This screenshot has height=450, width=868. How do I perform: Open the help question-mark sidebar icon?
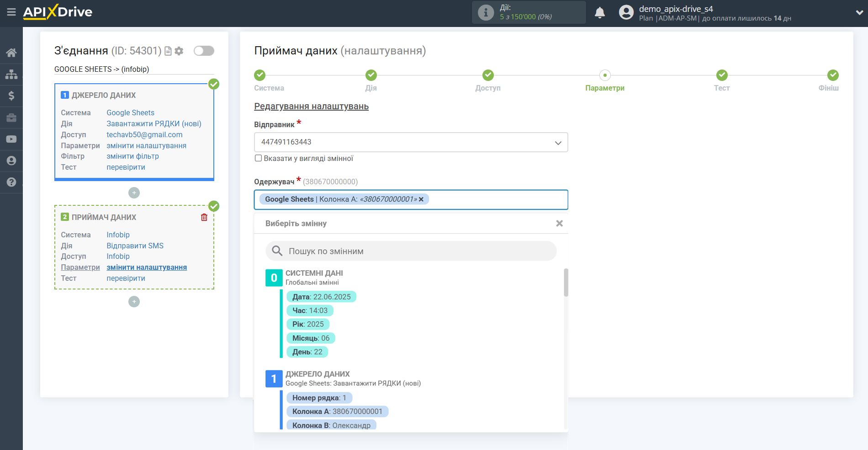[x=11, y=182]
